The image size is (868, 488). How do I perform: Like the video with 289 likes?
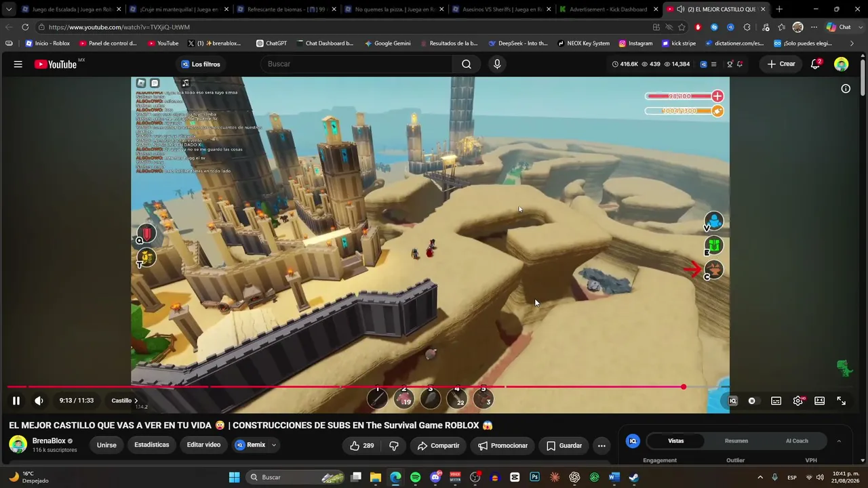(361, 445)
